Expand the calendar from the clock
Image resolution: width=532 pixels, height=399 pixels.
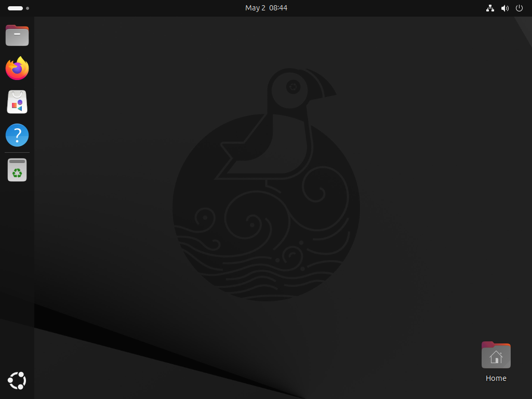[x=266, y=8]
